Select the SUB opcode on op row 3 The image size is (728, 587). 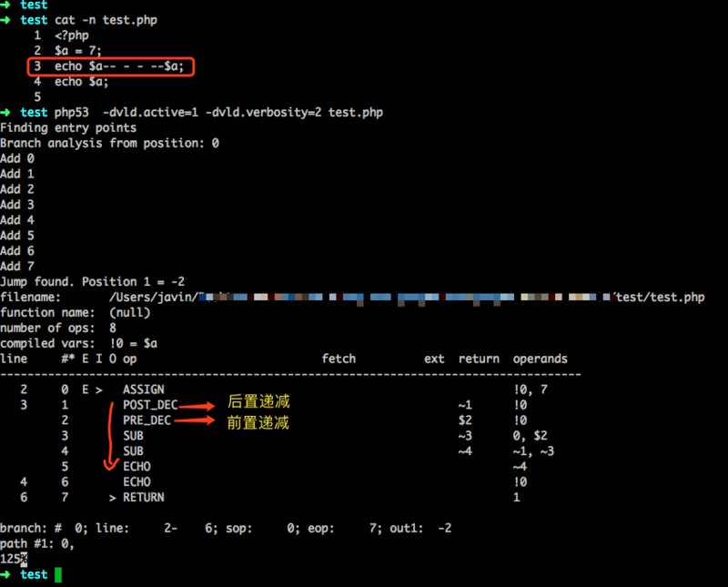pyautogui.click(x=133, y=436)
